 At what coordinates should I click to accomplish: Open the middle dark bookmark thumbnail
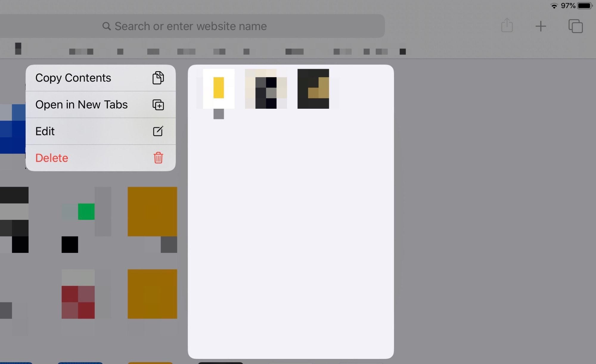[266, 89]
